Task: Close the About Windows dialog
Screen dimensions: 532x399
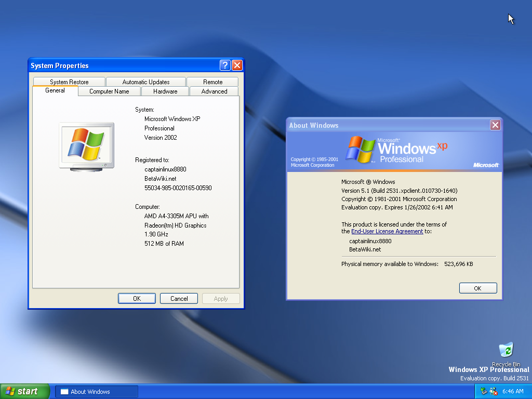Action: tap(495, 125)
